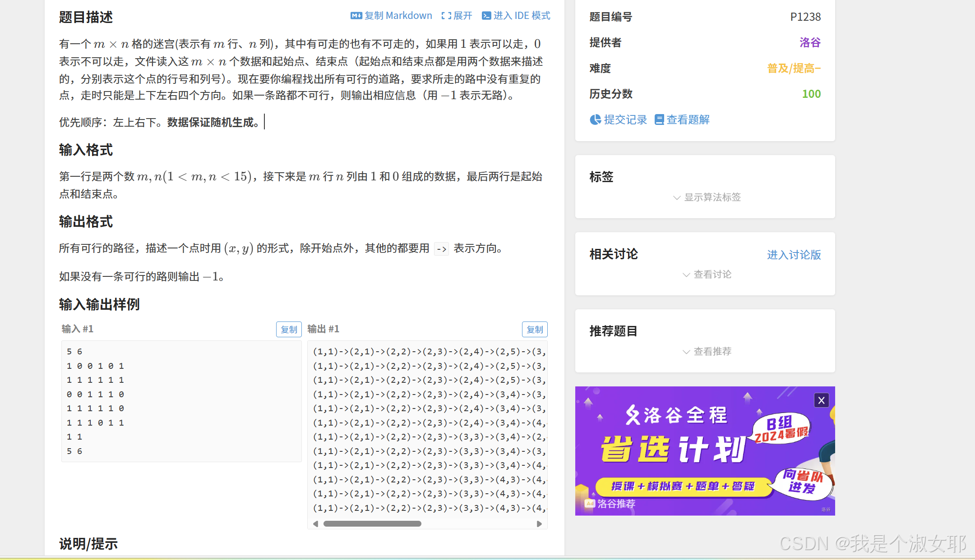
Task: Select the 输入输出样例 section heading
Action: click(x=99, y=305)
